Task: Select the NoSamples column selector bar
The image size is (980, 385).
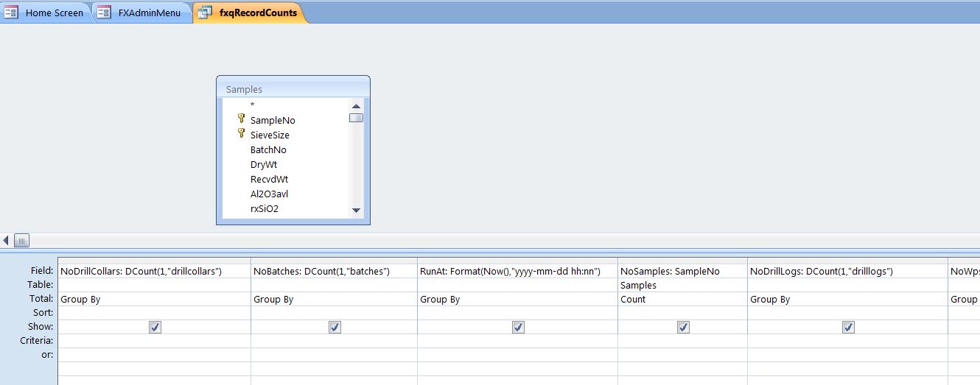Action: [682, 261]
